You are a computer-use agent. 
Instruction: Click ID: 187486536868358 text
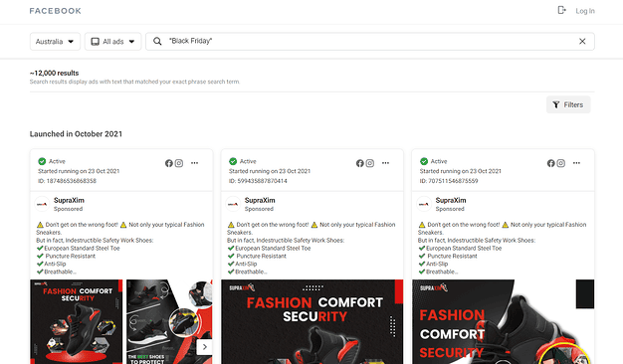tap(67, 181)
